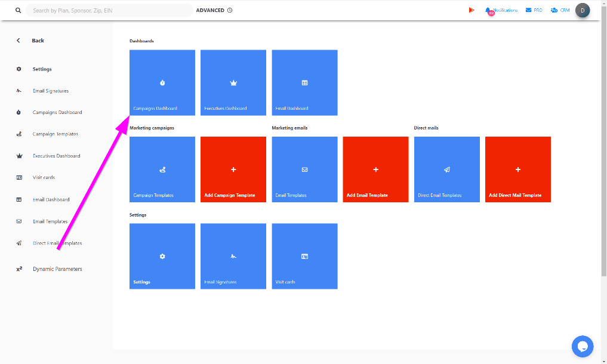Open the user avatar menu
The height and width of the screenshot is (364, 607).
(x=582, y=10)
